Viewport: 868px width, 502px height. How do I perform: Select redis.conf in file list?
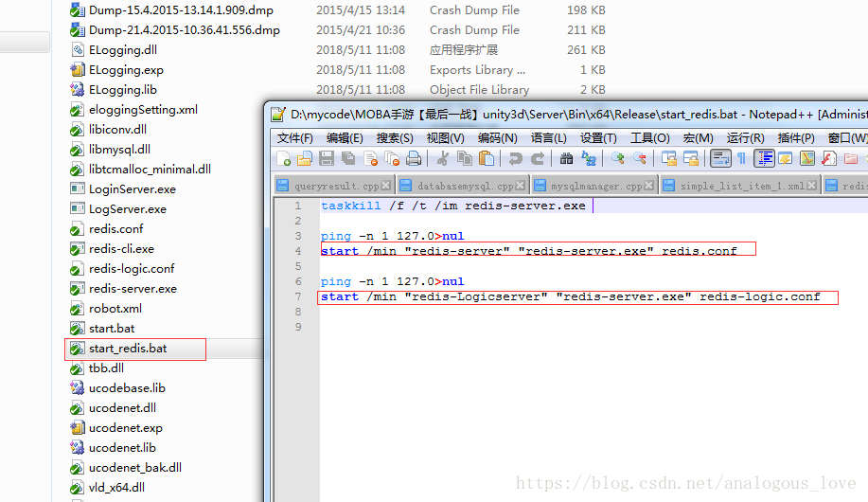[x=116, y=229]
